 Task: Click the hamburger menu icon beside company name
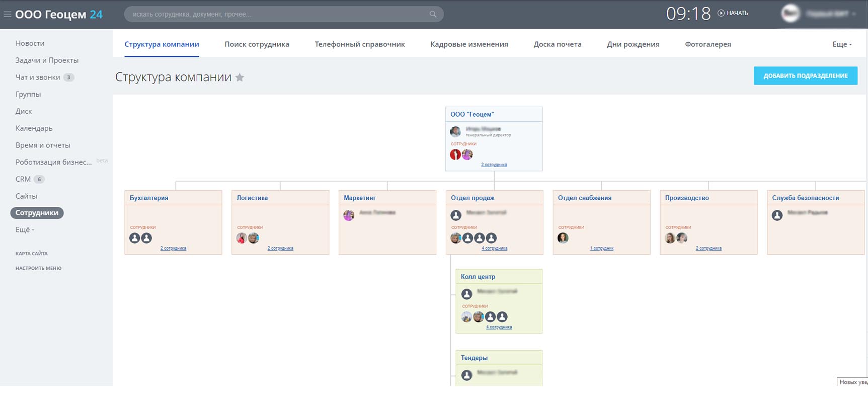(8, 15)
